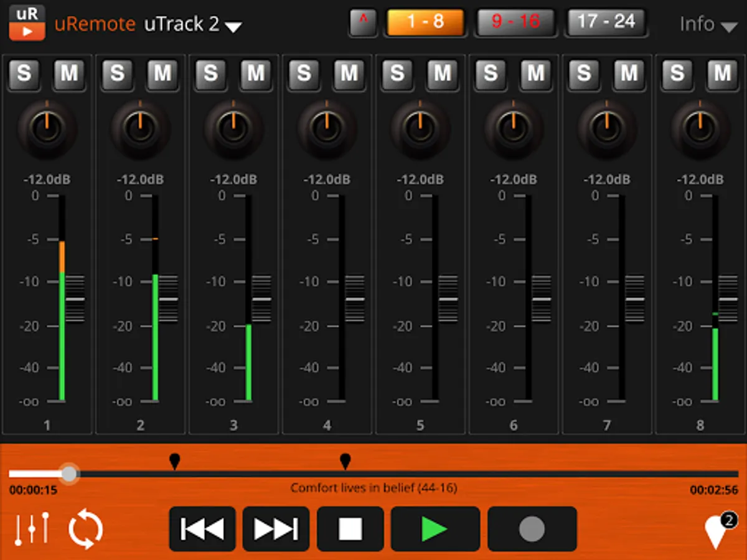Click the channel 2 fader handle

pos(169,299)
